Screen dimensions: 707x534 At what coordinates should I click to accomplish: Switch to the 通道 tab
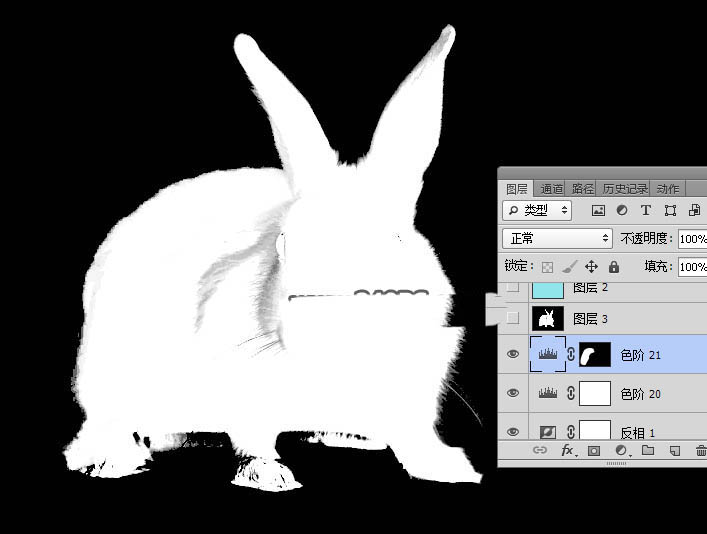(x=552, y=188)
